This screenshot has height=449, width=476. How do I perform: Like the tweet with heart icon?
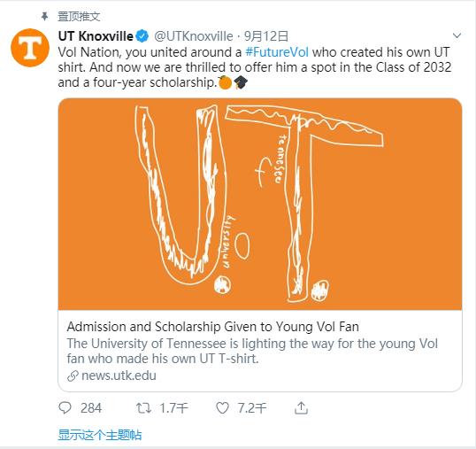pos(222,408)
